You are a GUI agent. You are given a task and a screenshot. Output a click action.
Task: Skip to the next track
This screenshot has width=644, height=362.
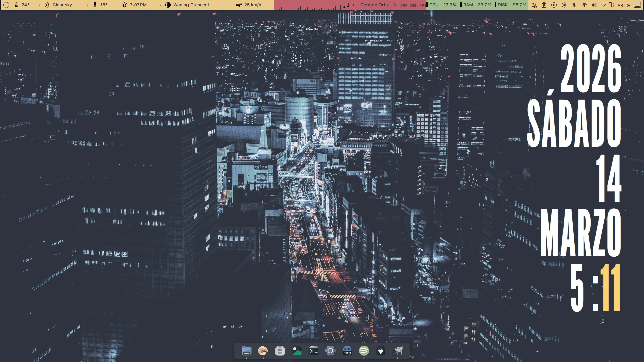(423, 5)
